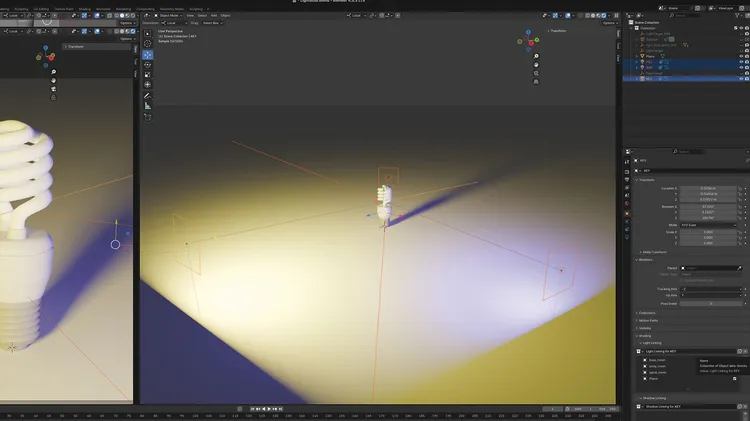Activate the Annotate tool

[148, 95]
